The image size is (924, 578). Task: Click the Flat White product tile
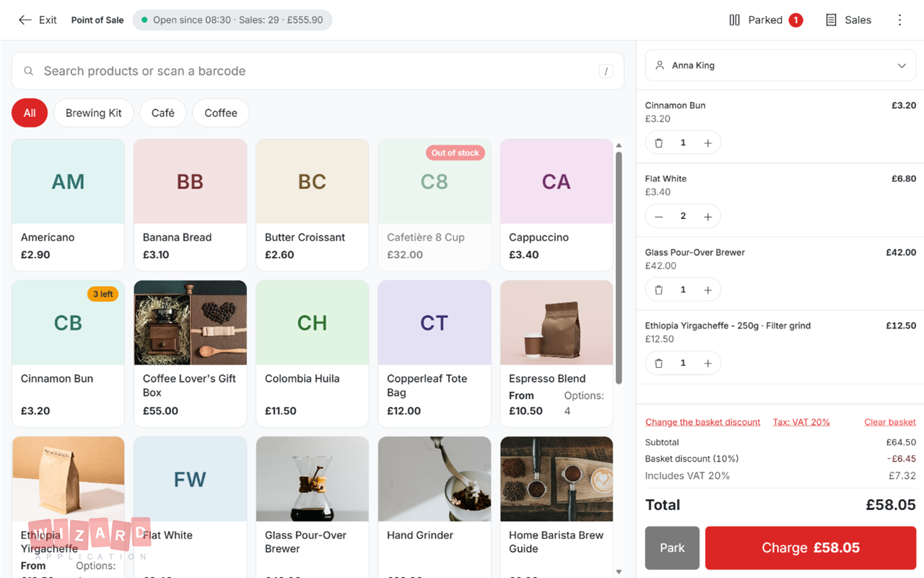click(191, 506)
